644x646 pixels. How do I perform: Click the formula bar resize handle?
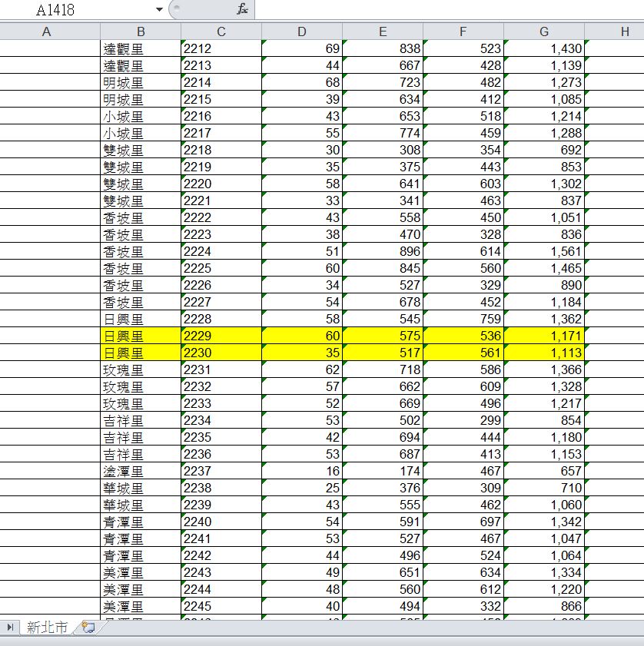click(x=175, y=9)
